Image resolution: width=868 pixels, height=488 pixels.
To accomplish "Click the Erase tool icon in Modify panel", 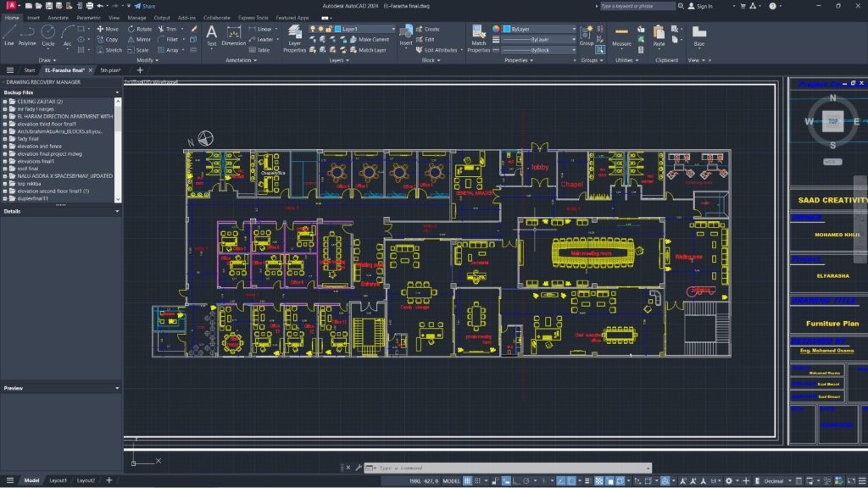I will pos(194,29).
